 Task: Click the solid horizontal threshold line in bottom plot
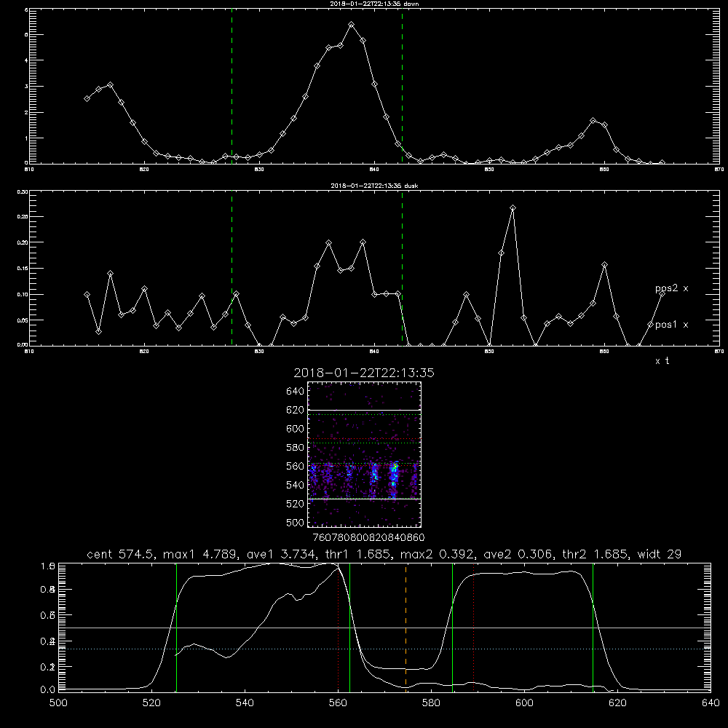click(x=384, y=628)
